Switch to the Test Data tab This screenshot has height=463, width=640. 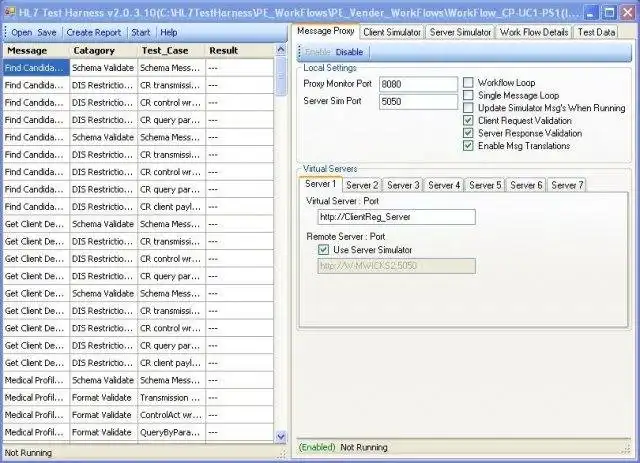click(x=596, y=32)
